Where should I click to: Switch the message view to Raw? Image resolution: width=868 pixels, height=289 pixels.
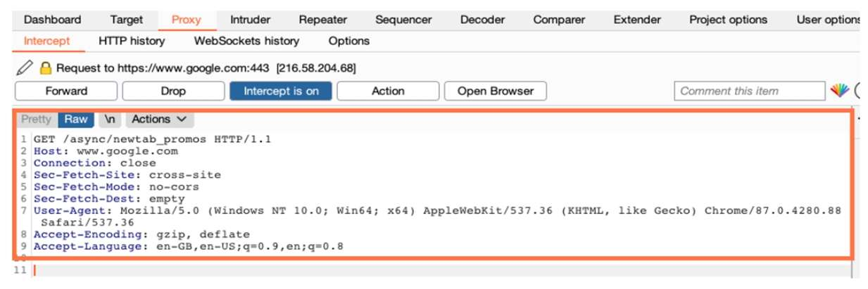75,120
